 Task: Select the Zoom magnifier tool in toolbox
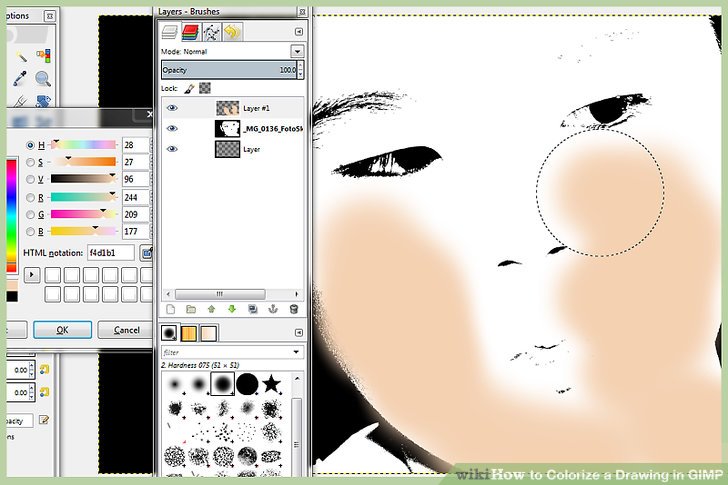pos(43,78)
